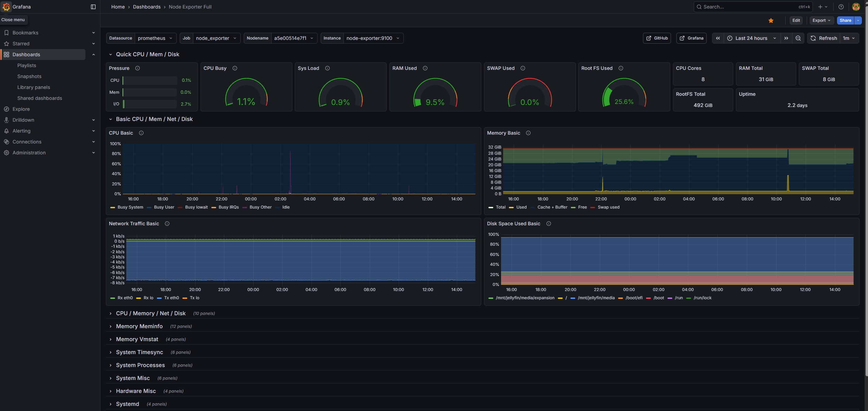Click the Root FS Used info icon
Screen dimensions: 868x411
(621, 68)
